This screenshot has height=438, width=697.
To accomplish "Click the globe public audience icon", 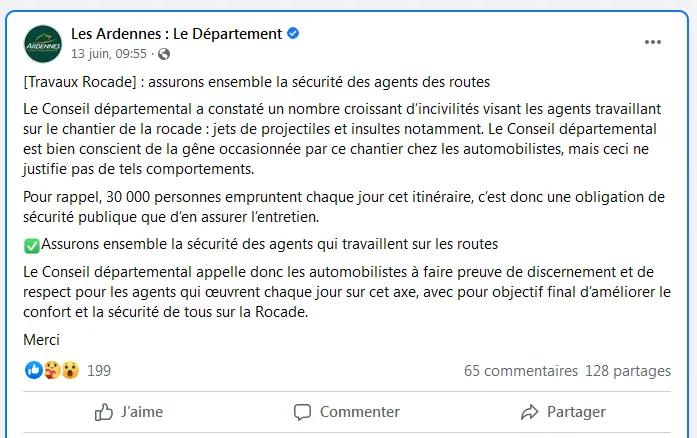I will click(164, 54).
